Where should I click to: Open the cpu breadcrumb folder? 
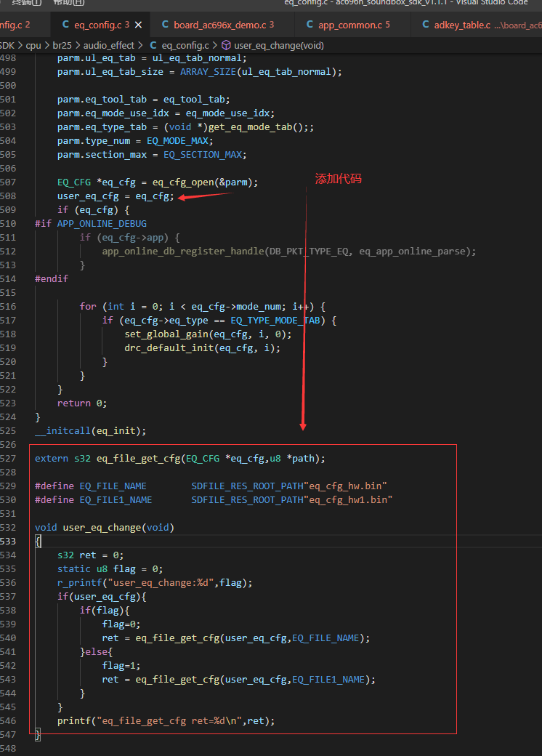33,45
